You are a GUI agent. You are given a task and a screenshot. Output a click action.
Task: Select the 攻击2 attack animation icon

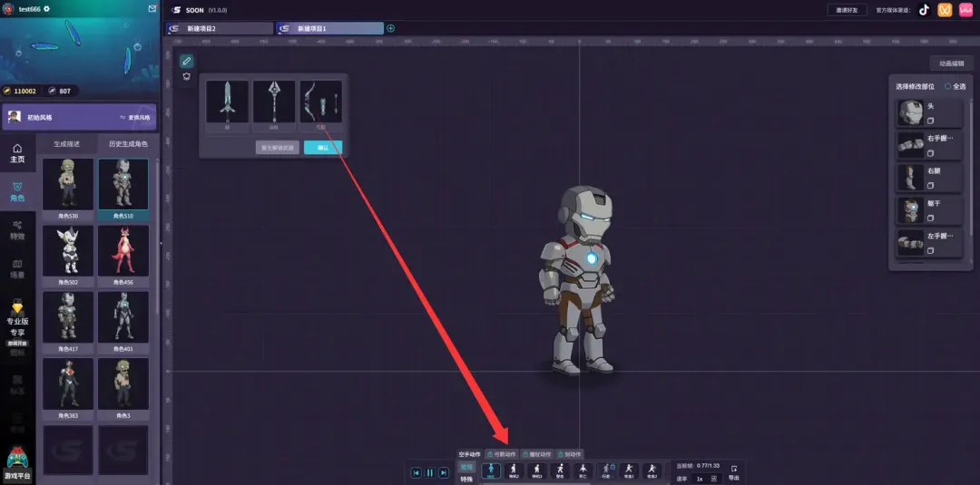coord(652,470)
